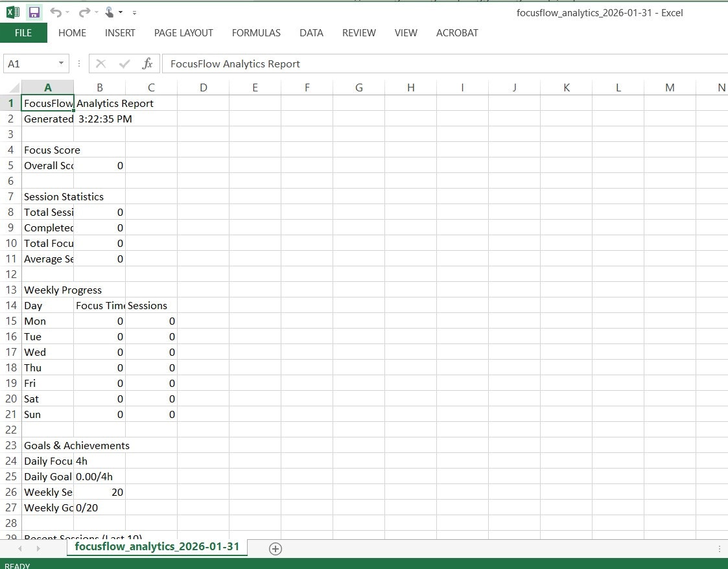Screen dimensions: 728x569
Task: Click the previous sheet navigation arrow
Action: (x=20, y=548)
